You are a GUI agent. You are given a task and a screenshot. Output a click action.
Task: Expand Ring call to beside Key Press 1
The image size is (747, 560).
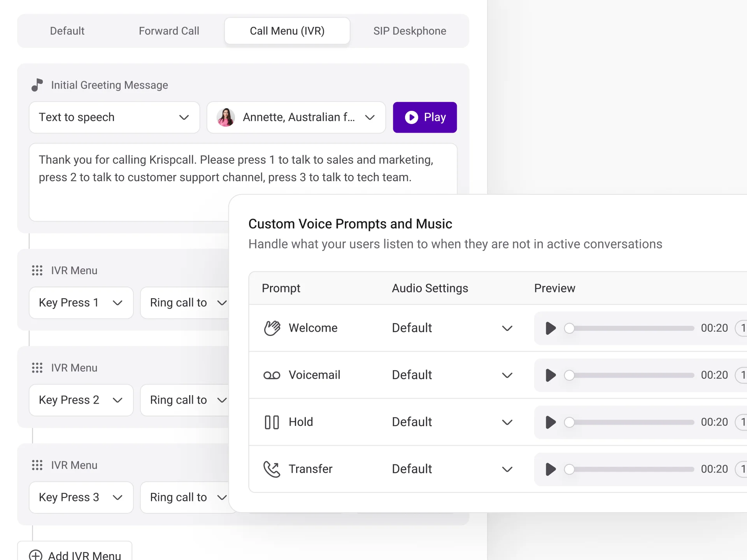pyautogui.click(x=185, y=303)
